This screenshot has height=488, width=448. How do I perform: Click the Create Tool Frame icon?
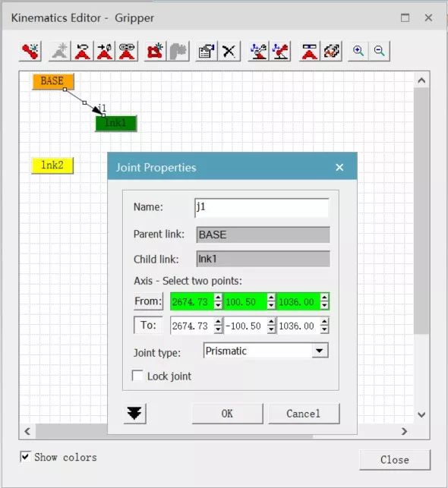click(280, 51)
